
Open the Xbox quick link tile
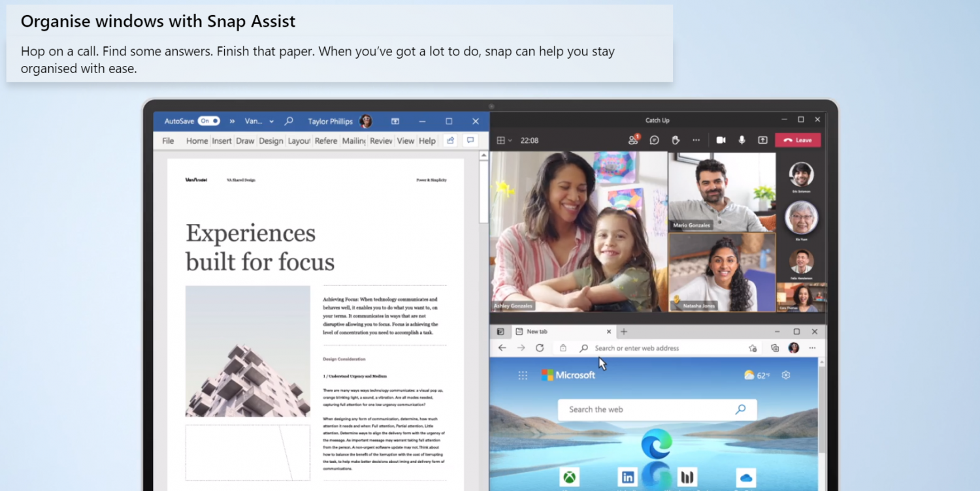coord(570,477)
